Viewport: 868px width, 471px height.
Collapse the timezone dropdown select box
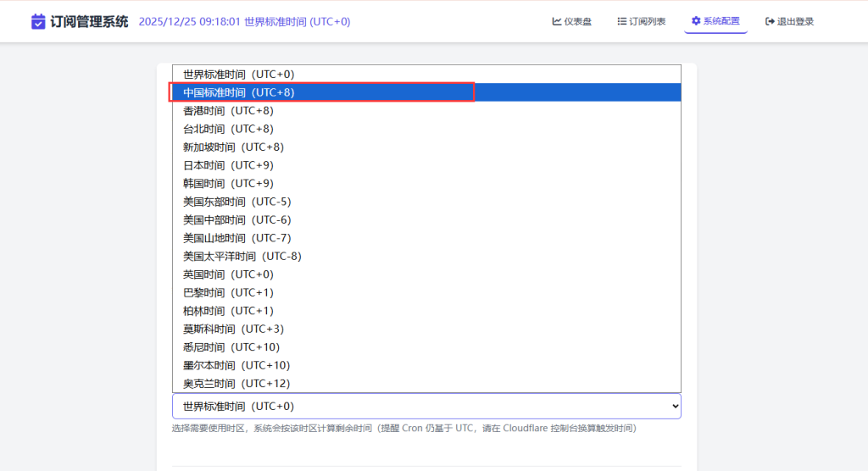tap(426, 407)
